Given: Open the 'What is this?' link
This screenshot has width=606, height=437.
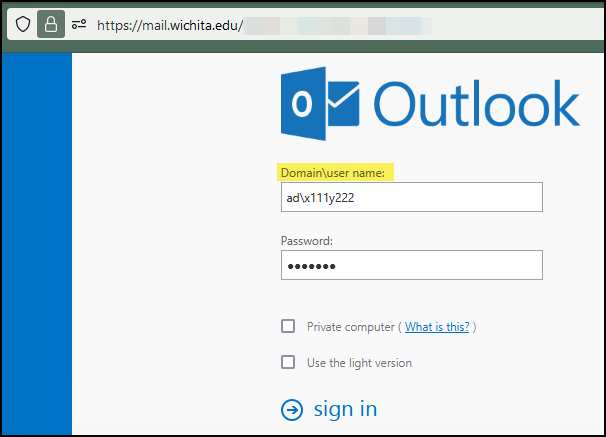Looking at the screenshot, I should (x=437, y=327).
